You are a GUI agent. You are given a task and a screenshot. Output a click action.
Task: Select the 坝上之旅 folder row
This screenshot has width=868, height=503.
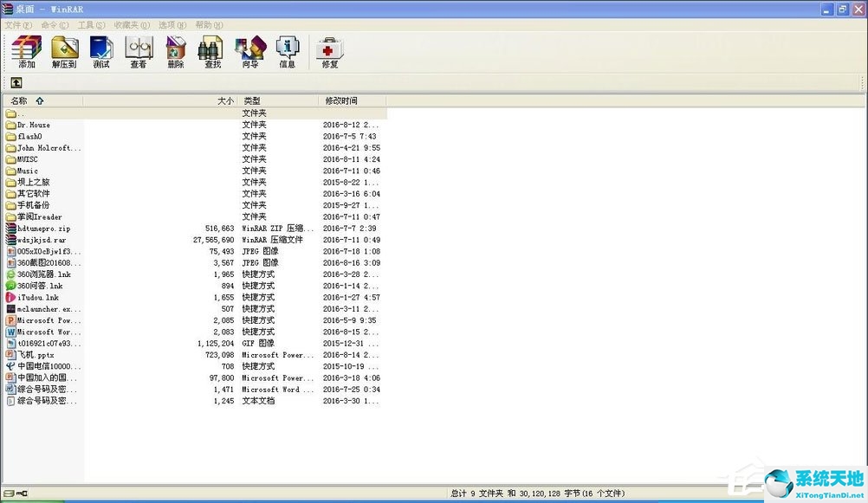point(195,182)
